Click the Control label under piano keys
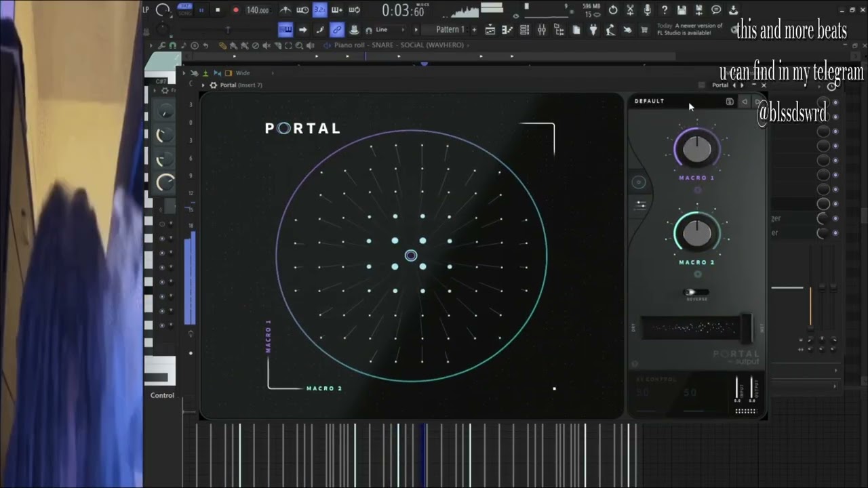This screenshot has height=488, width=868. point(162,395)
